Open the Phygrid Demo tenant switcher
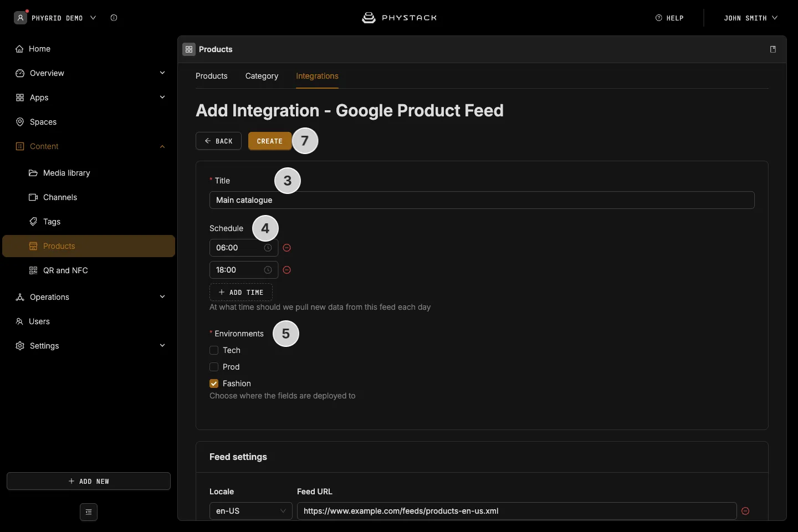The width and height of the screenshot is (798, 532). [55, 18]
